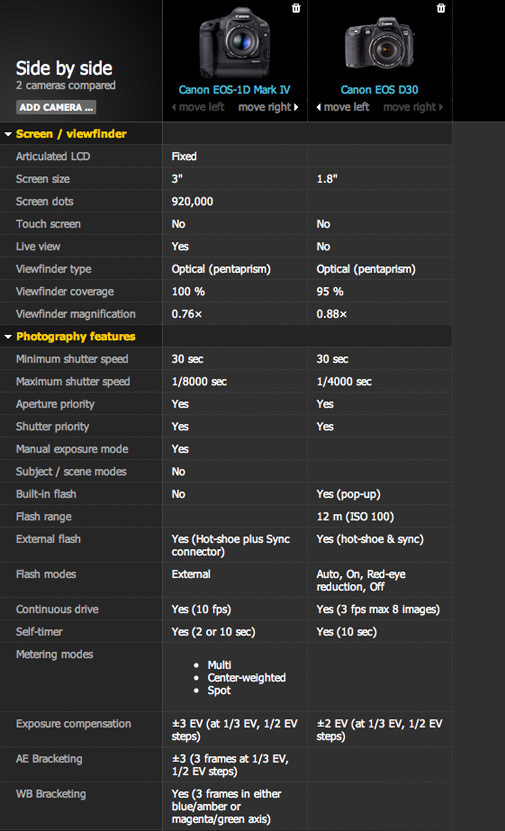Select the Viewfinder magnification row label
The image size is (505, 831).
[76, 314]
